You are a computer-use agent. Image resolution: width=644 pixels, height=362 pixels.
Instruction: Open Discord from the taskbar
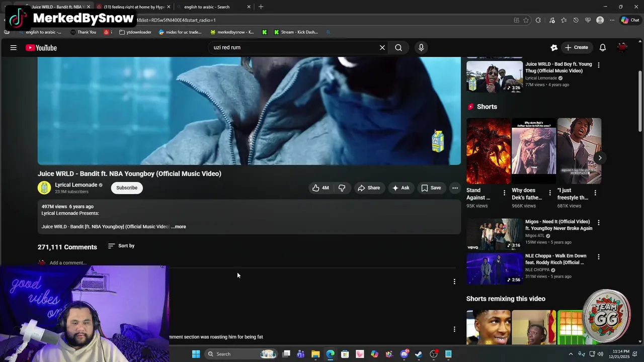(404, 354)
